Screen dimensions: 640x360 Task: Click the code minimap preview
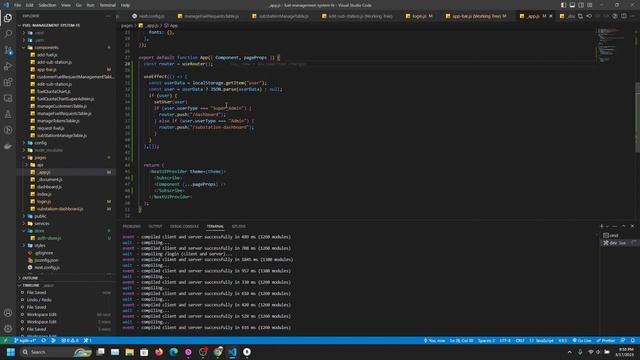pyautogui.click(x=612, y=45)
